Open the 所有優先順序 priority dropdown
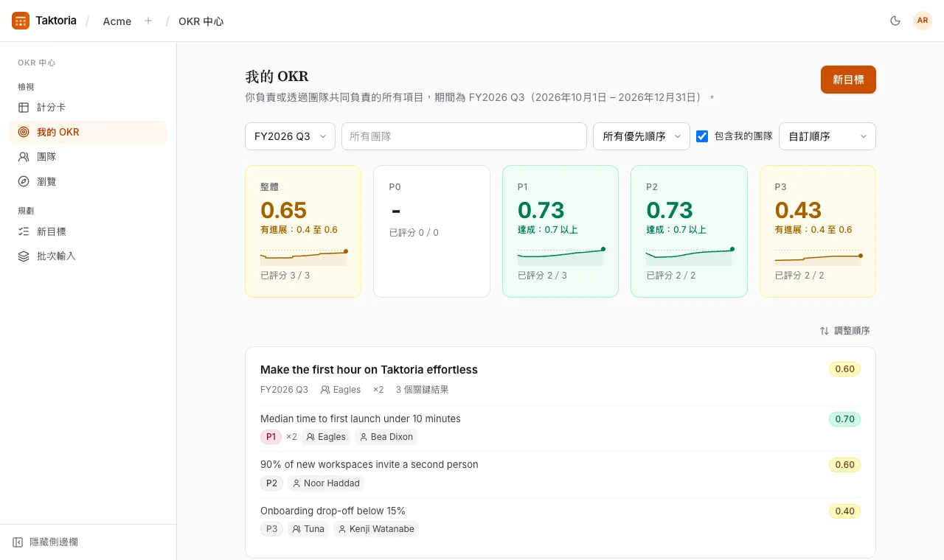 pyautogui.click(x=642, y=136)
